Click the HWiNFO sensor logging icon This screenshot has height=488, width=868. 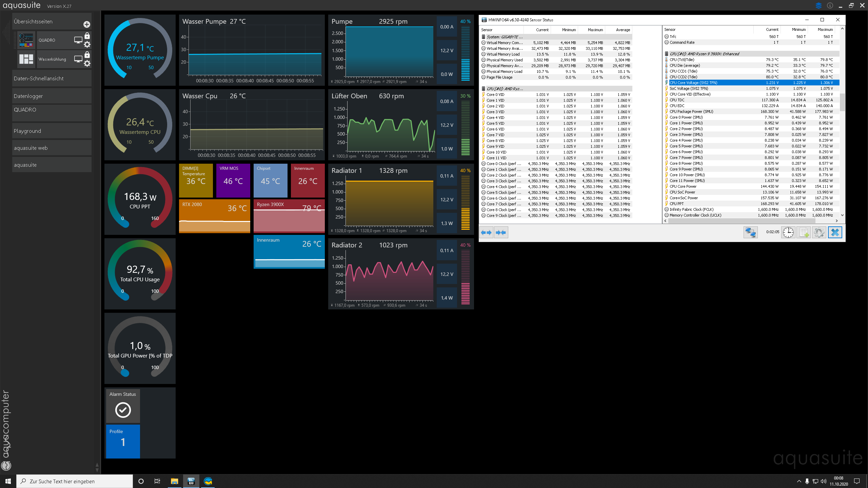click(803, 232)
